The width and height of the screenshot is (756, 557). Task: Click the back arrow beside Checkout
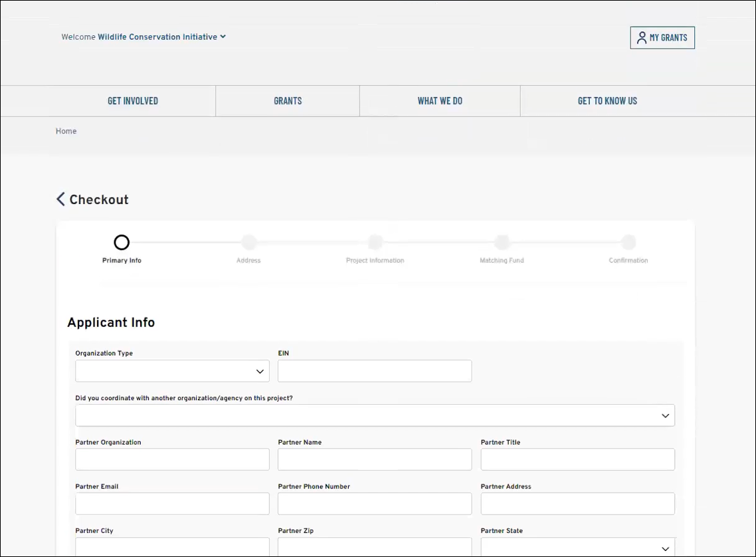tap(60, 199)
